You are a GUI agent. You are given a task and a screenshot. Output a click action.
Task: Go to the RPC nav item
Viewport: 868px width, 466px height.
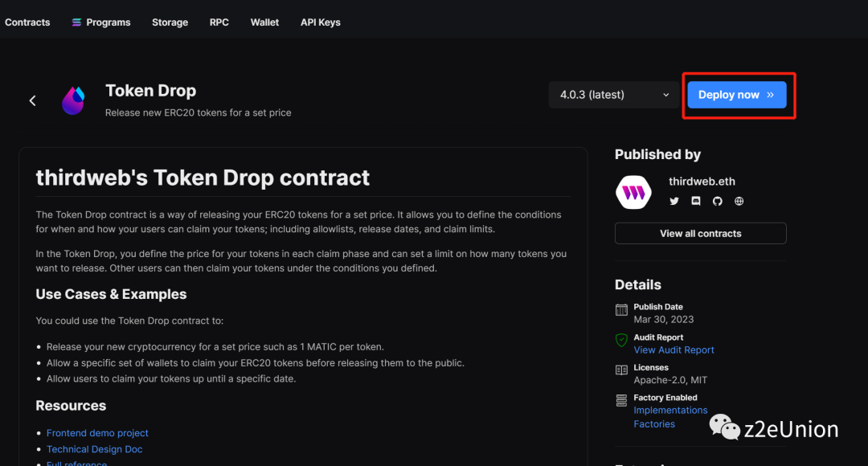coord(219,22)
